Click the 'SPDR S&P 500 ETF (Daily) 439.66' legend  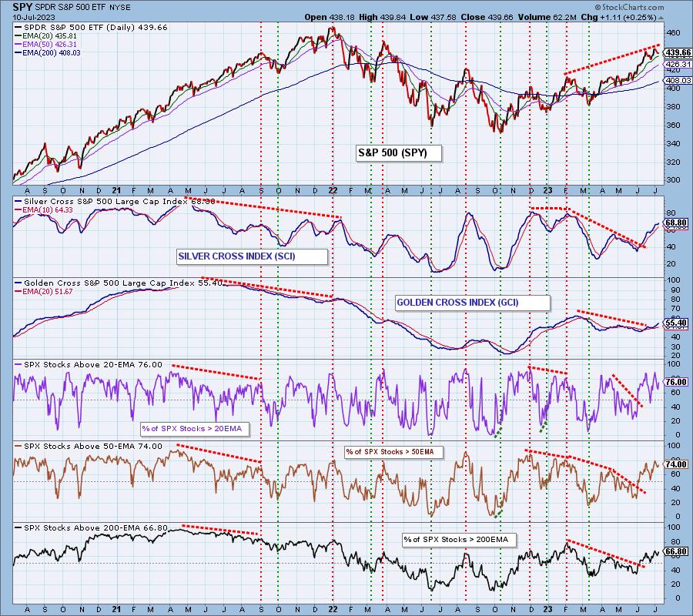(x=92, y=28)
